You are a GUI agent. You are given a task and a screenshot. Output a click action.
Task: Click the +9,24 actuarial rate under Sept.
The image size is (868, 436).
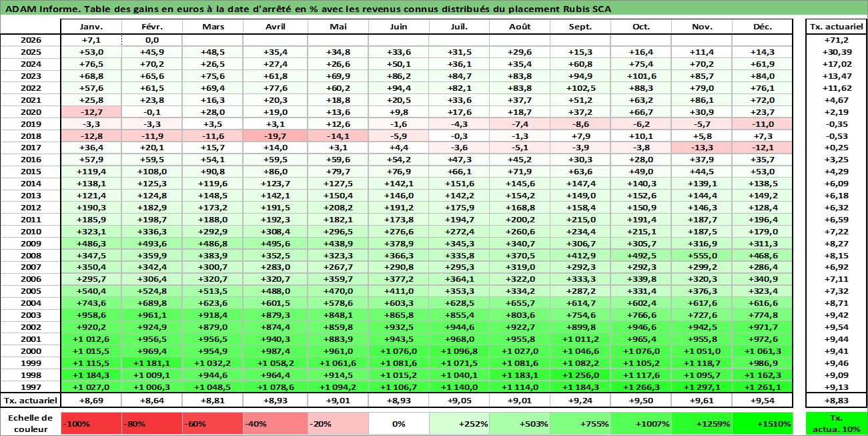click(x=580, y=401)
